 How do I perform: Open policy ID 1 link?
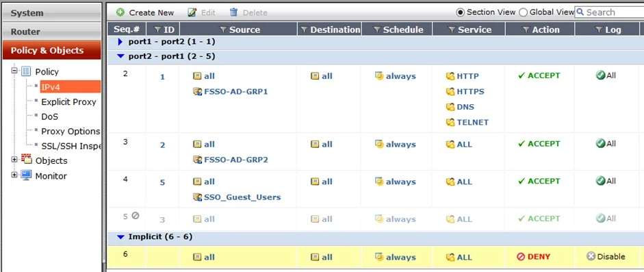point(163,77)
